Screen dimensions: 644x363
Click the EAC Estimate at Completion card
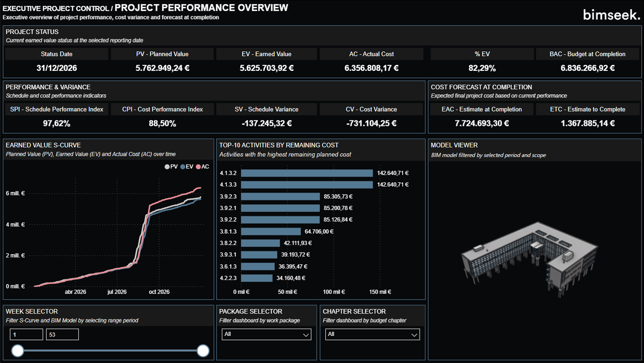(481, 117)
